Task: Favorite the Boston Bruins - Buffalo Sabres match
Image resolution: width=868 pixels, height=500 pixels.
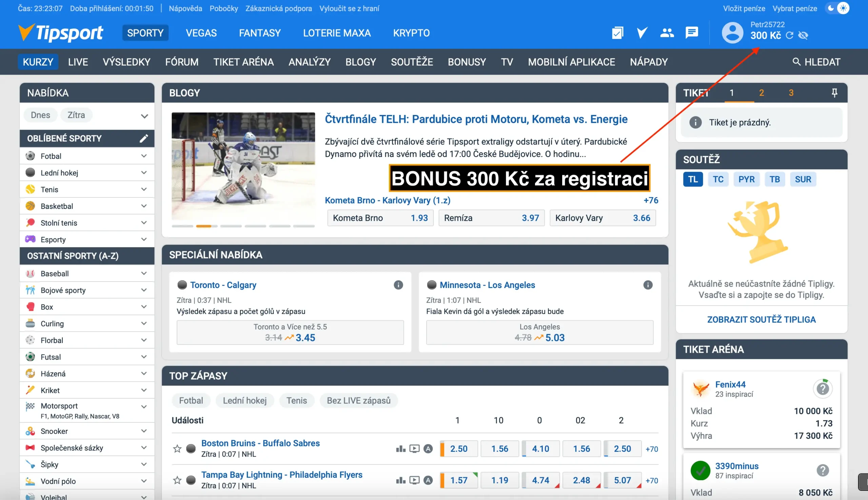Action: 177,448
